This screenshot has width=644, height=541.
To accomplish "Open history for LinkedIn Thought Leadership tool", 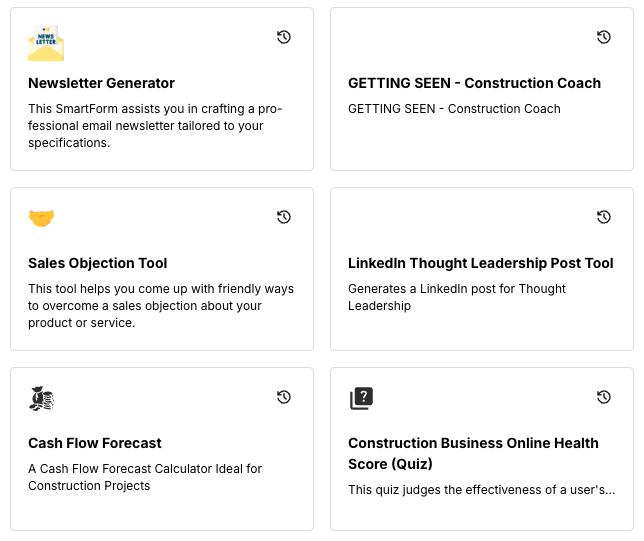I will pyautogui.click(x=604, y=217).
